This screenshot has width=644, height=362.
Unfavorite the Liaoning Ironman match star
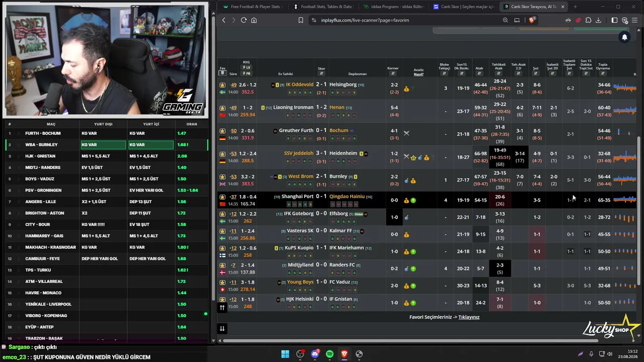click(x=222, y=108)
